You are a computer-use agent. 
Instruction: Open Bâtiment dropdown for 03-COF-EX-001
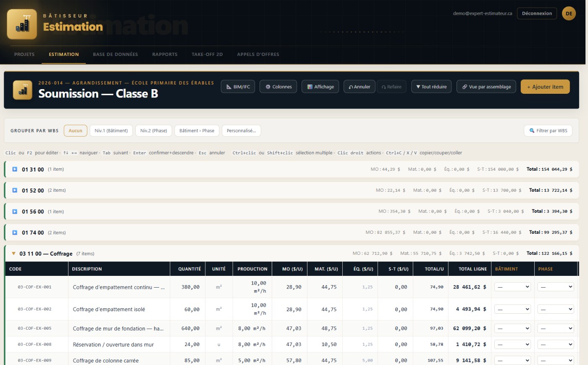512,287
